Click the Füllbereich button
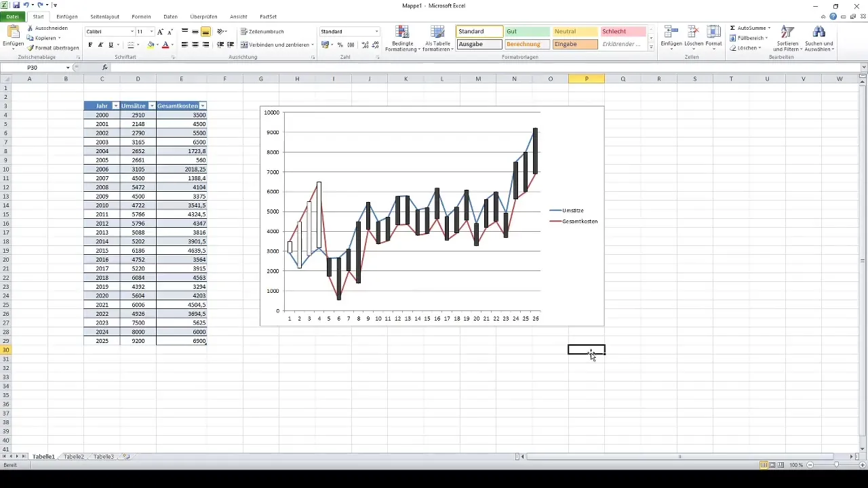868x488 pixels. pos(749,38)
